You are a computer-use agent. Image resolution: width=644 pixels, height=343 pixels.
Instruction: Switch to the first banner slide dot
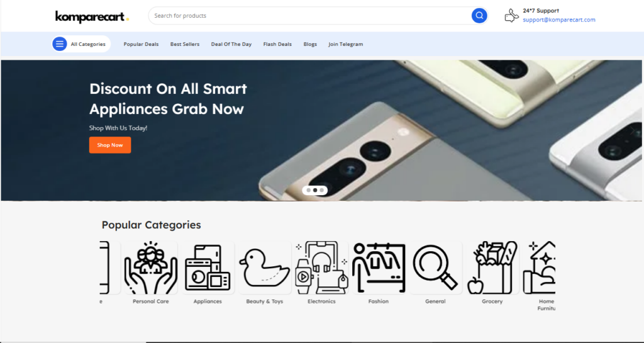pos(308,190)
